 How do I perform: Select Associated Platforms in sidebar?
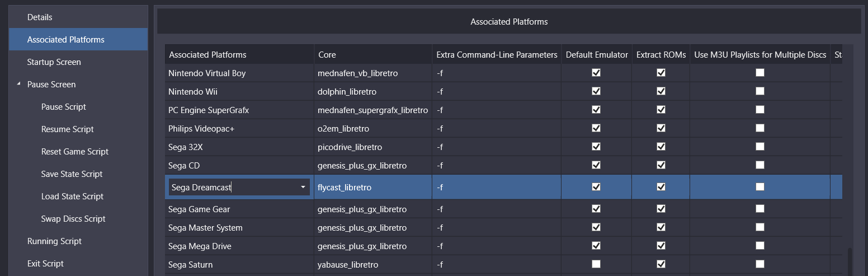pyautogui.click(x=78, y=40)
